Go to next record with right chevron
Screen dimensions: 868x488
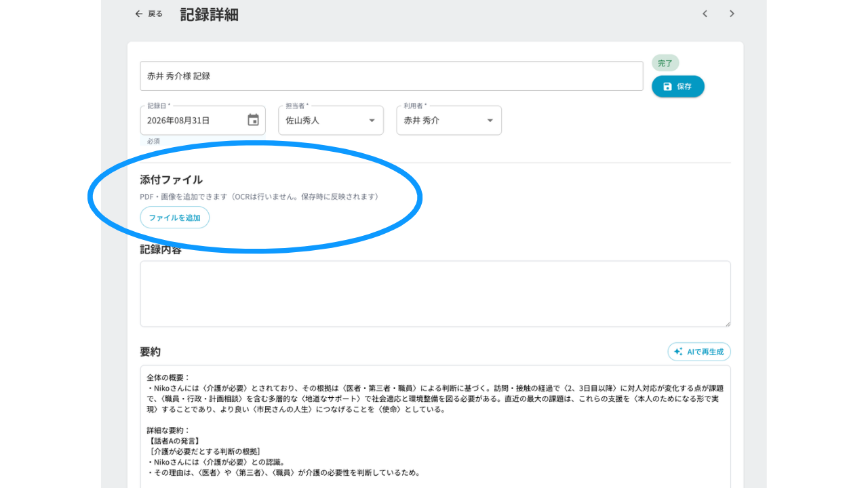tap(732, 14)
